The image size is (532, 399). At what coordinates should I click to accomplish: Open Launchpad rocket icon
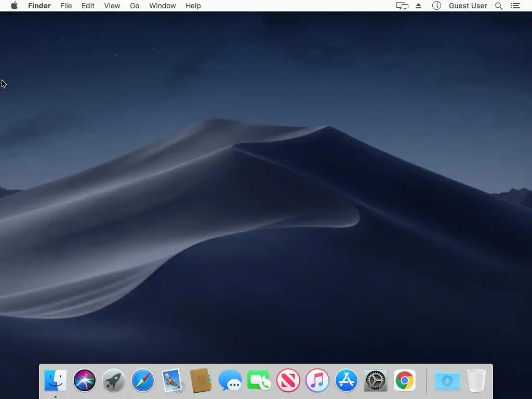coord(114,380)
